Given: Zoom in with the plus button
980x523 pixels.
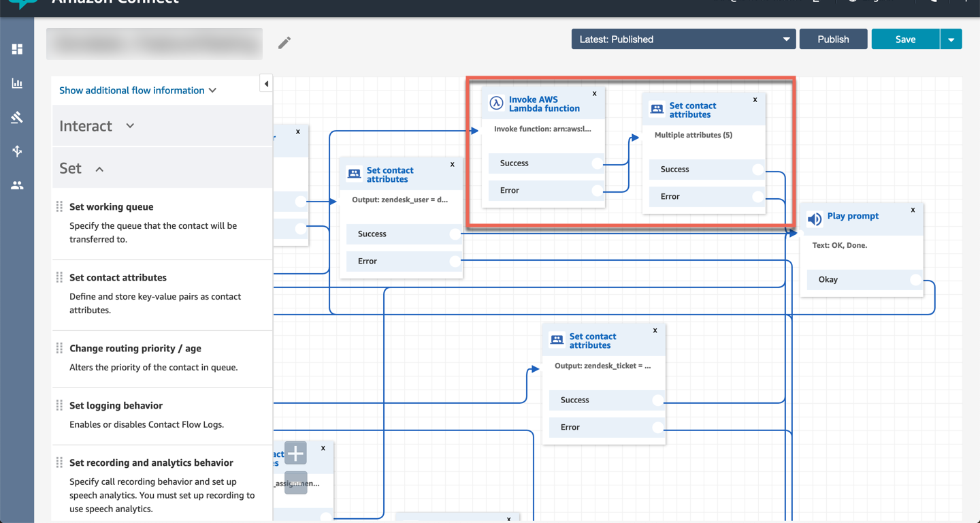Looking at the screenshot, I should click(x=295, y=453).
